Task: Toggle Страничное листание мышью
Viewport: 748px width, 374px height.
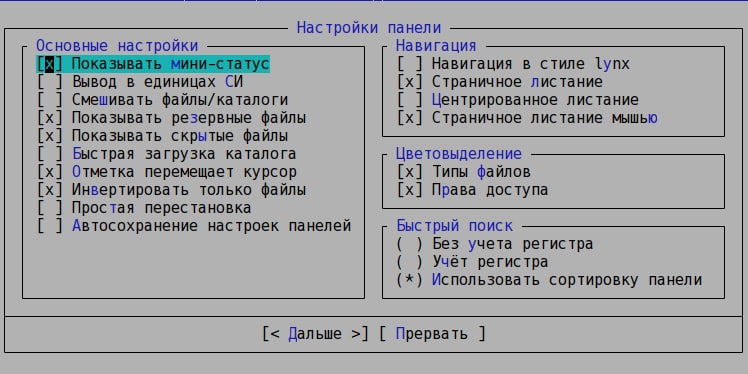Action: click(x=527, y=118)
